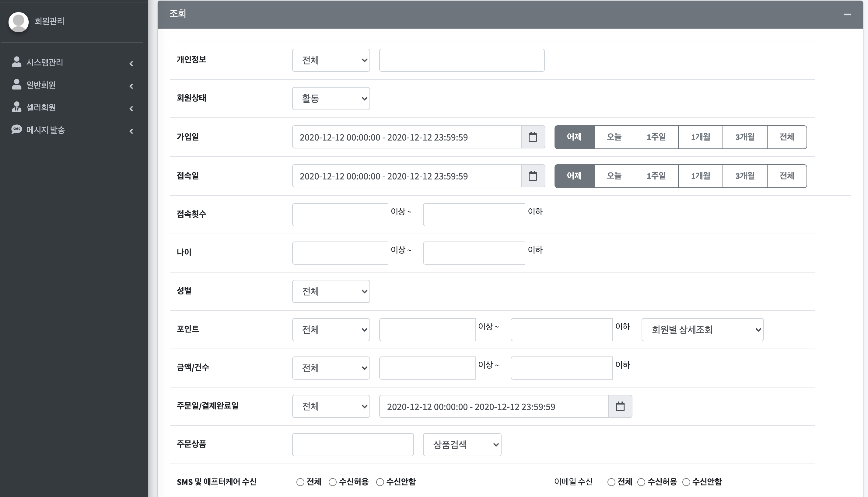Open the 금액/건수 전체 dropdown

(331, 368)
